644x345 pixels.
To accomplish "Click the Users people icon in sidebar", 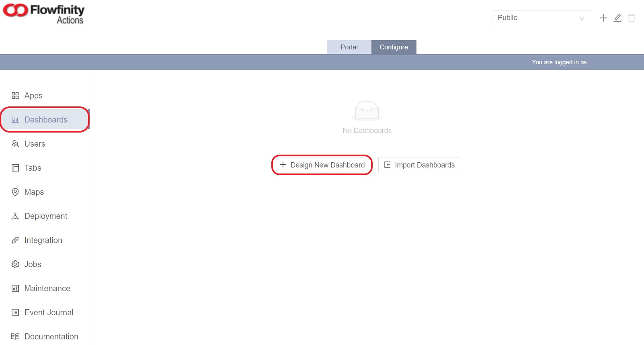I will coord(15,144).
